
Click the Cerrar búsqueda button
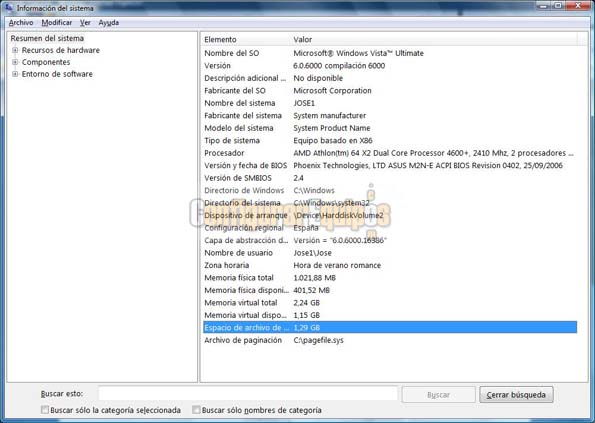tap(516, 395)
